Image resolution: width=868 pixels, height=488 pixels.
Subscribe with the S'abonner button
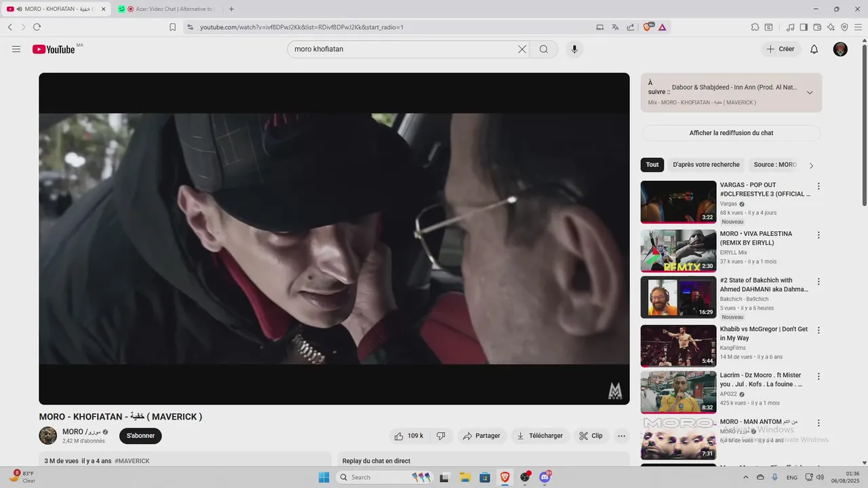140,436
